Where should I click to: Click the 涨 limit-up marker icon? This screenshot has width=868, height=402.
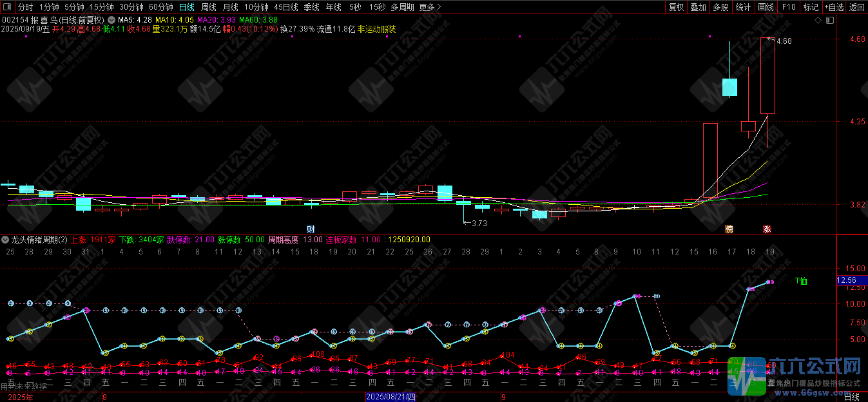767,229
